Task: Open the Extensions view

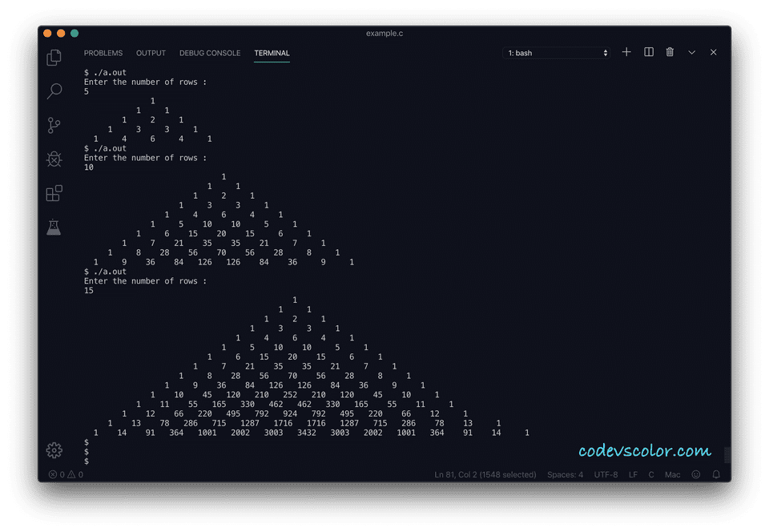Action: pyautogui.click(x=54, y=193)
